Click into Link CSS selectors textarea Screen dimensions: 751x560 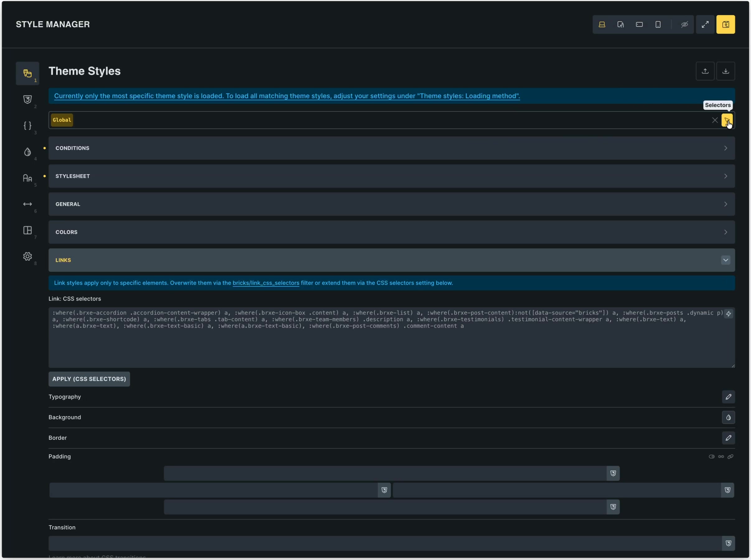392,338
